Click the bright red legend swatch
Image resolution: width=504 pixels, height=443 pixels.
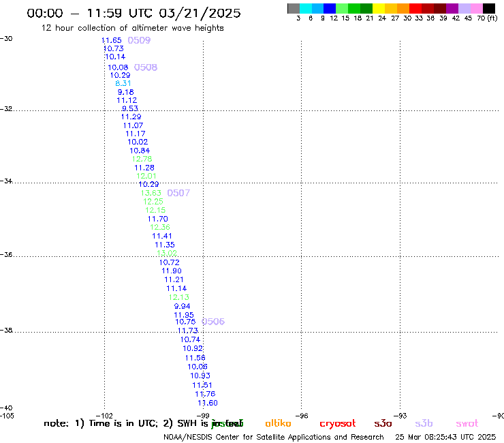coord(415,8)
